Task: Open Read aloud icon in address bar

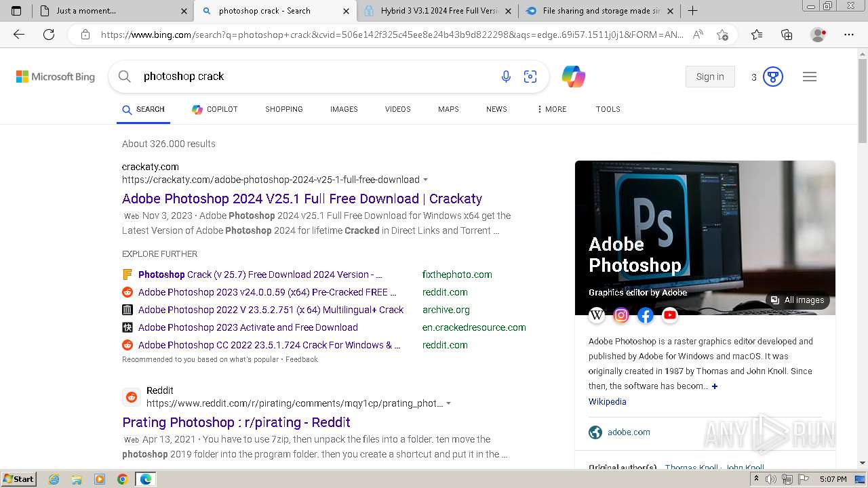Action: 698,35
